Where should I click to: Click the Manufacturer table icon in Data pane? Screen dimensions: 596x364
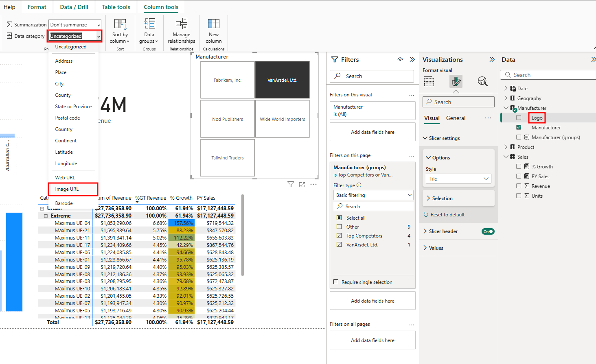(513, 108)
